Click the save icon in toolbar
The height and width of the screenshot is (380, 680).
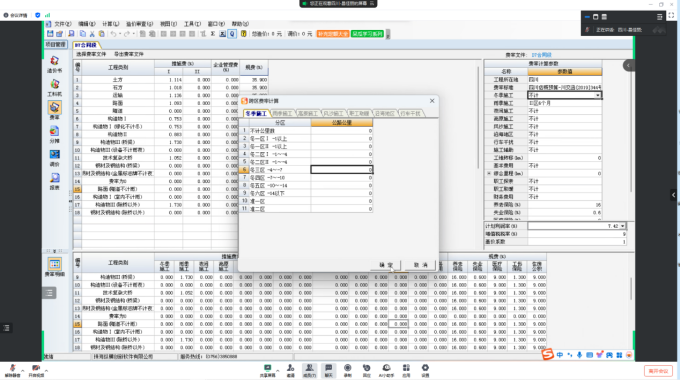pos(50,33)
